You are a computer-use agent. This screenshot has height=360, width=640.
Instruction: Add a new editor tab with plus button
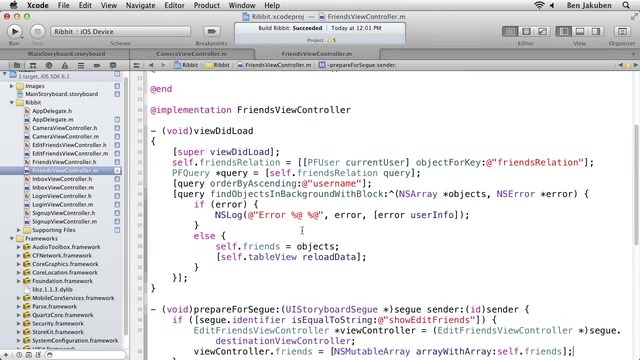pyautogui.click(x=633, y=54)
